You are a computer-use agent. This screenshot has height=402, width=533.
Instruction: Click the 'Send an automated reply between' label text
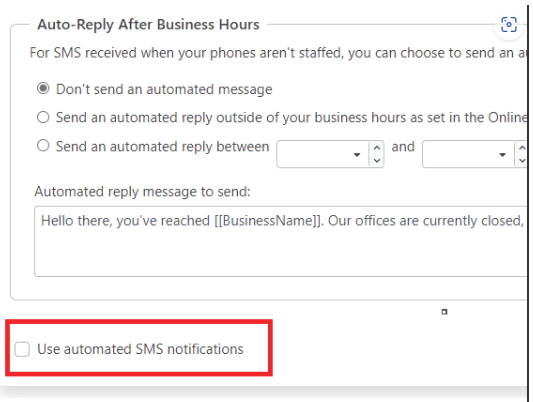[x=162, y=146]
